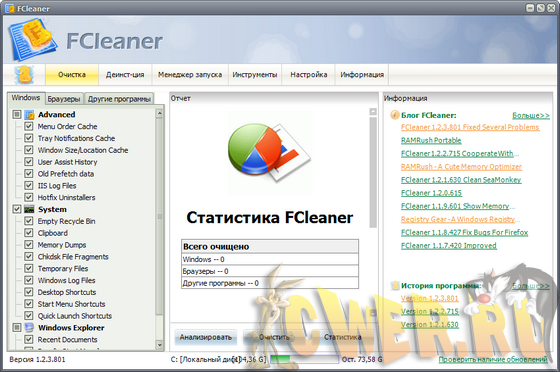Click the FCleaner sponge logo in the header
This screenshot has height=372, width=560.
[32, 41]
